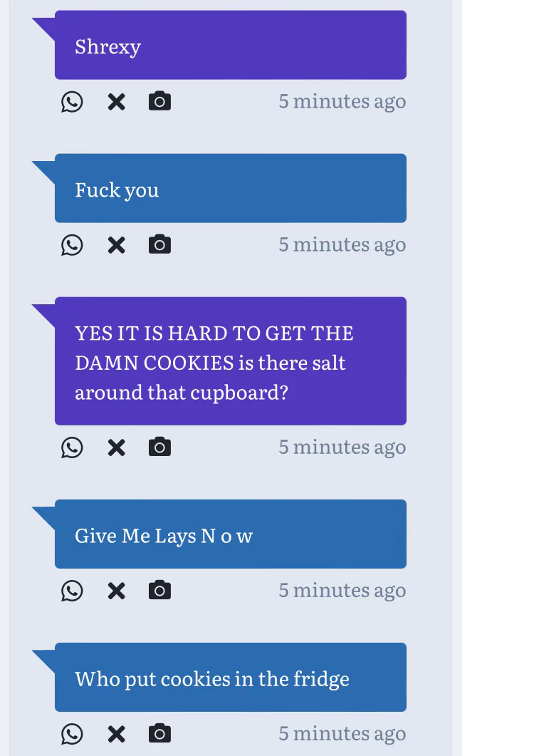534x756 pixels.
Task: Click the 'Who put cookies in the fridge' bubble
Action: pyautogui.click(x=231, y=677)
